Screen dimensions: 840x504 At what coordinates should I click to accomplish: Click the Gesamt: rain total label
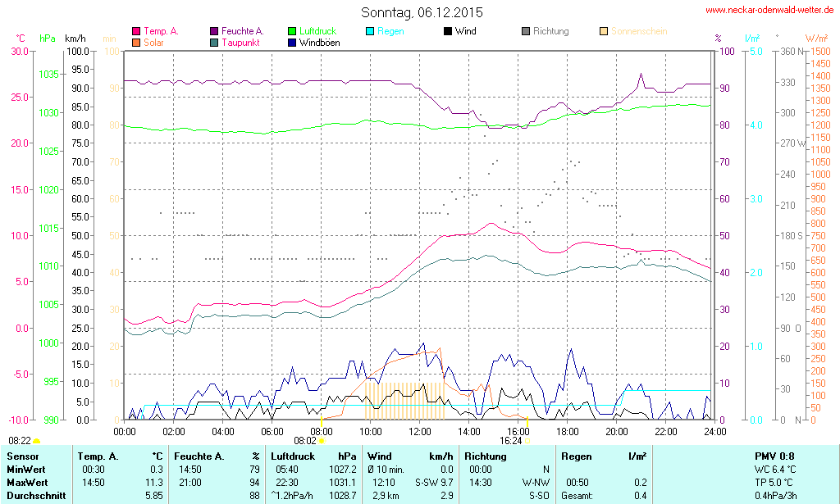[x=577, y=496]
